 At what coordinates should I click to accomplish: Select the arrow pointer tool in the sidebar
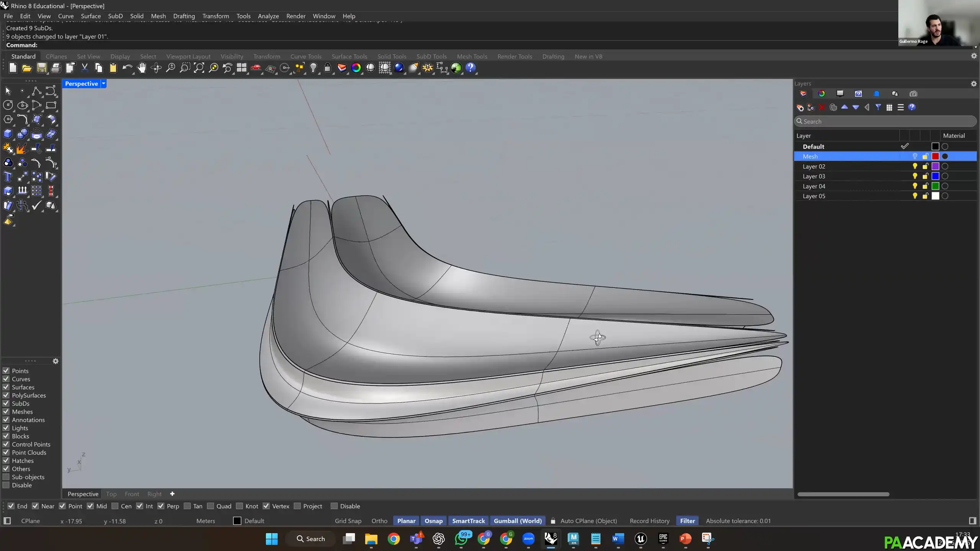coord(8,91)
